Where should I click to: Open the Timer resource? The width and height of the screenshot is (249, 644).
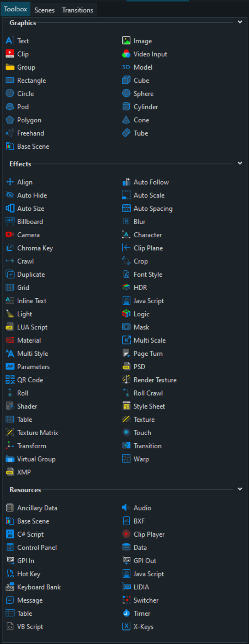(142, 613)
